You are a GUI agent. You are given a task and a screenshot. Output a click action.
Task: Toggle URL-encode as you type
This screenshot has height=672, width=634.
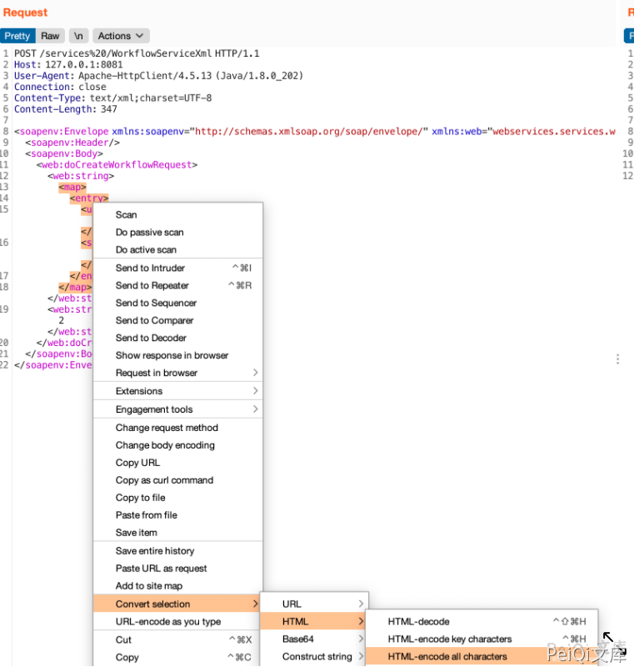pyautogui.click(x=168, y=622)
